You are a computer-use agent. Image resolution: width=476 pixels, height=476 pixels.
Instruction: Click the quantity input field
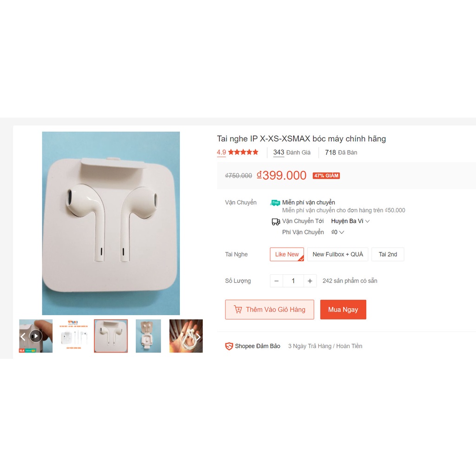(x=293, y=281)
